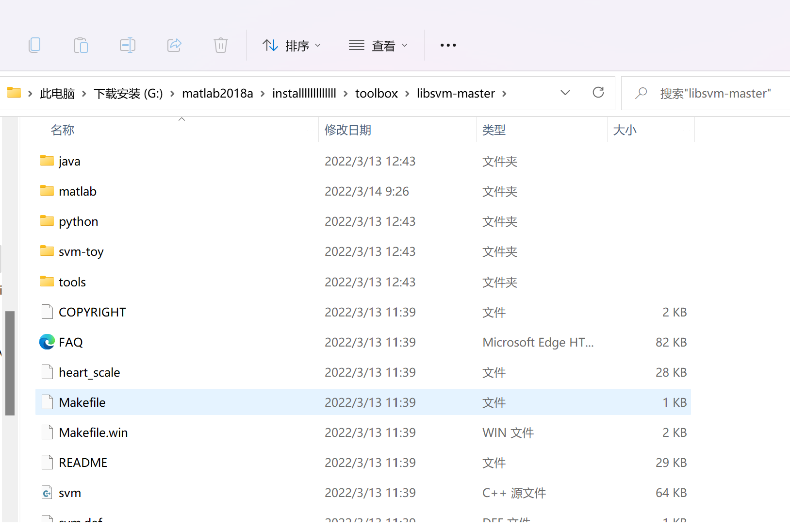Click the Copy icon in the toolbar

point(34,45)
